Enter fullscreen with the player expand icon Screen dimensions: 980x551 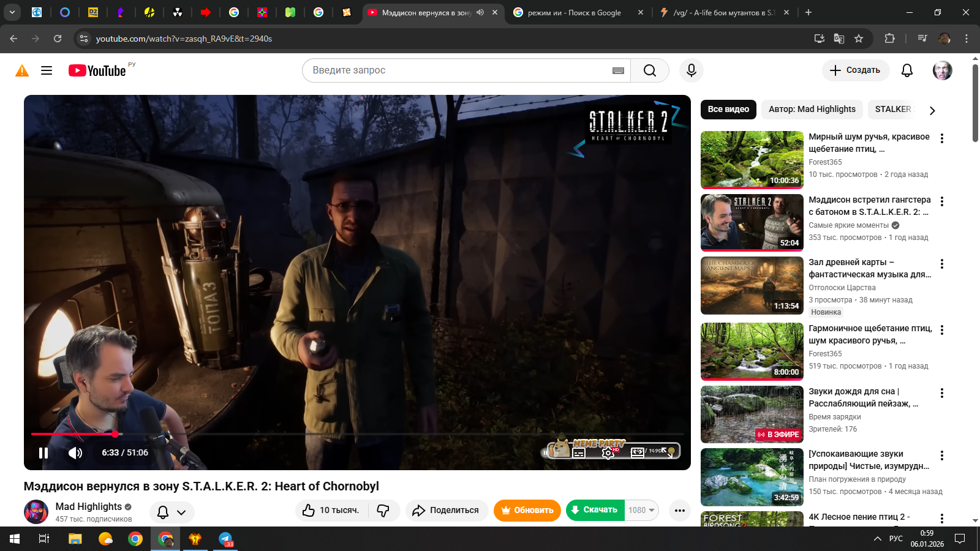coord(667,452)
